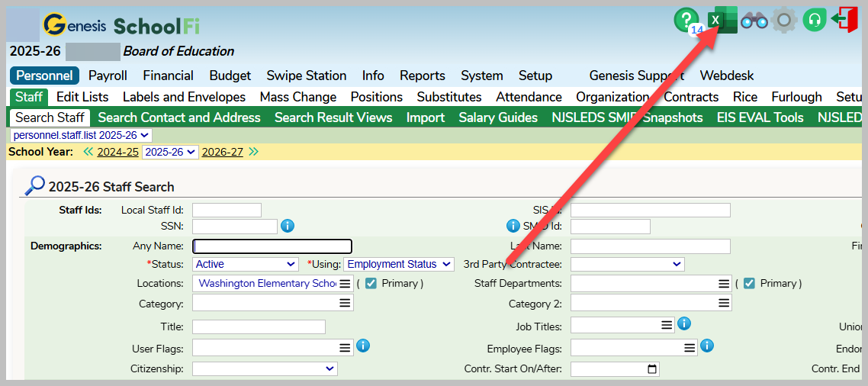This screenshot has height=386, width=868.
Task: Open the Job Titles list menu icon
Action: tap(667, 325)
